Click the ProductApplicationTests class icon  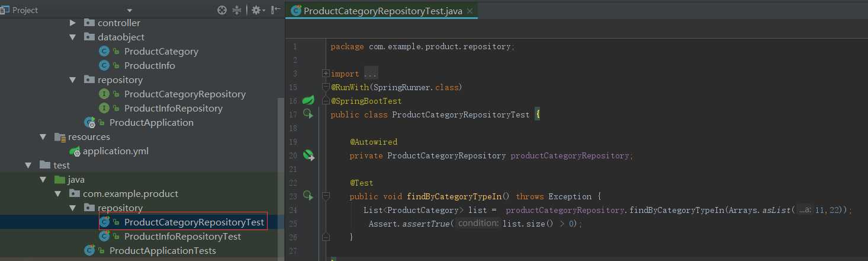(90, 251)
